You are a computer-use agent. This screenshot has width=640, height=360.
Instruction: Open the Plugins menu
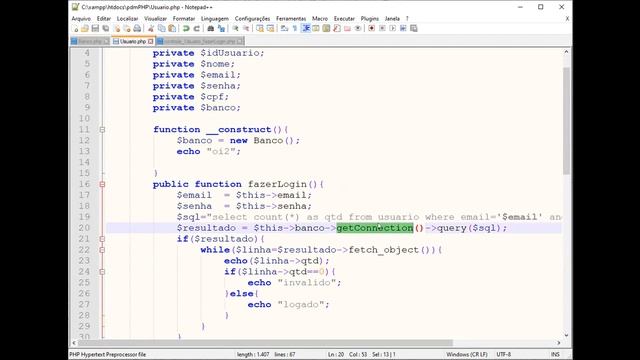(x=369, y=19)
